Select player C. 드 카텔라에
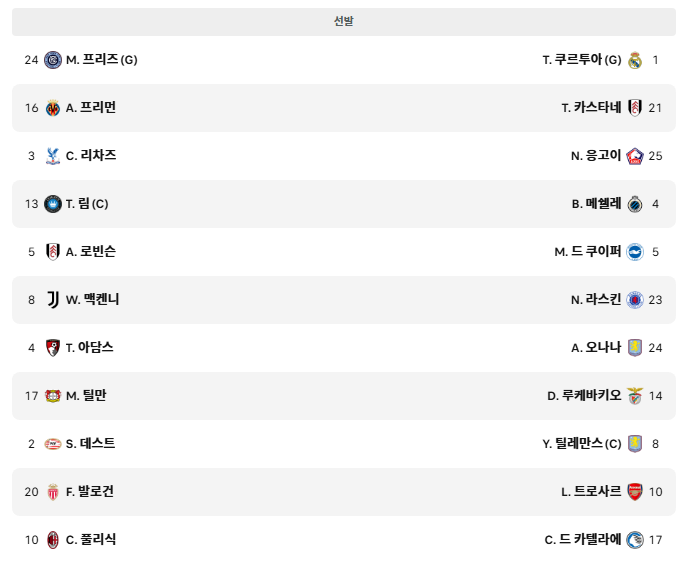The image size is (687, 571). coord(583,539)
